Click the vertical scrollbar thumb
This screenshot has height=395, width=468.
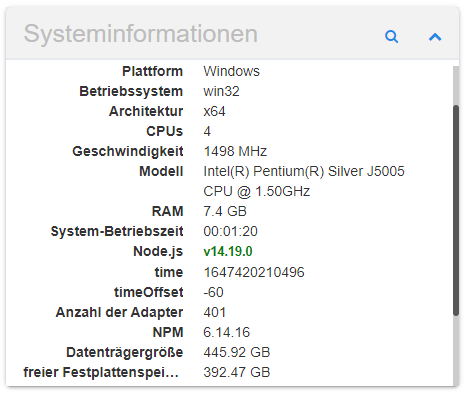click(x=456, y=210)
